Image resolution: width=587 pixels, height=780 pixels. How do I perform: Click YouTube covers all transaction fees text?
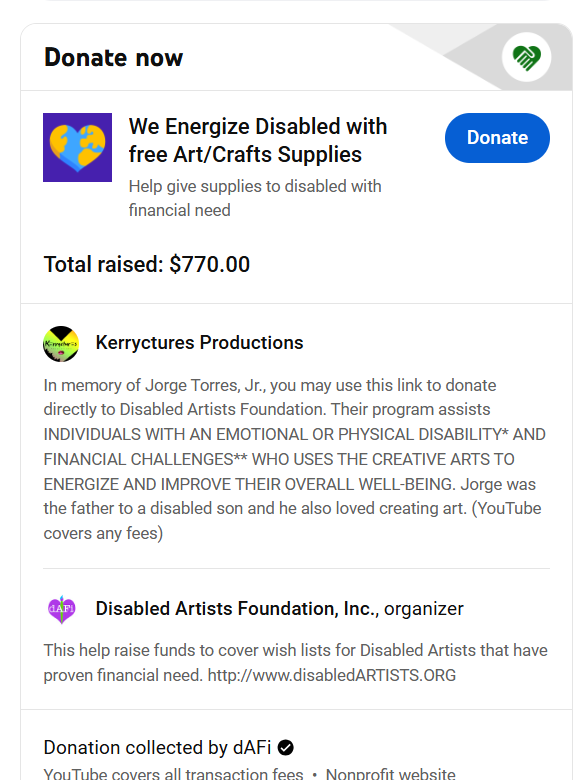(173, 774)
